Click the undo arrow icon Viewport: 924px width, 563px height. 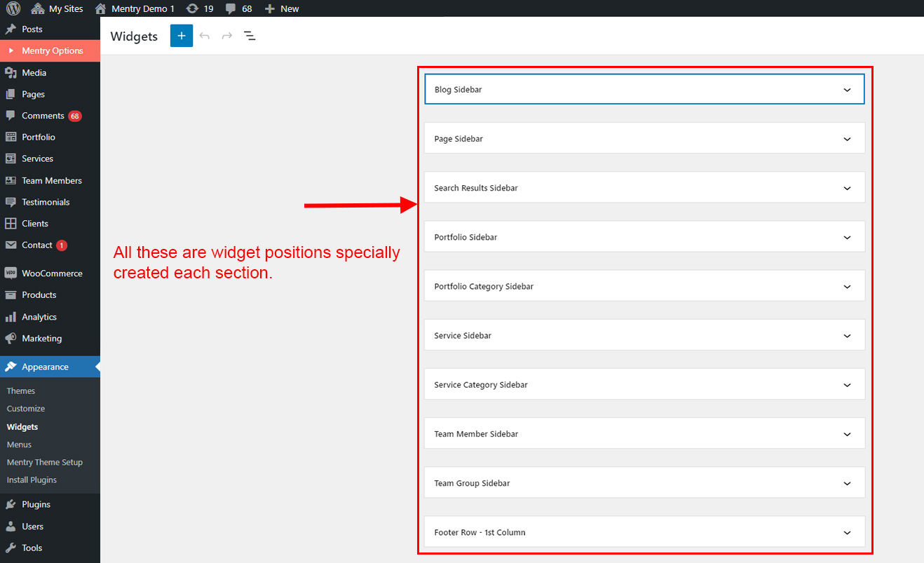(205, 36)
